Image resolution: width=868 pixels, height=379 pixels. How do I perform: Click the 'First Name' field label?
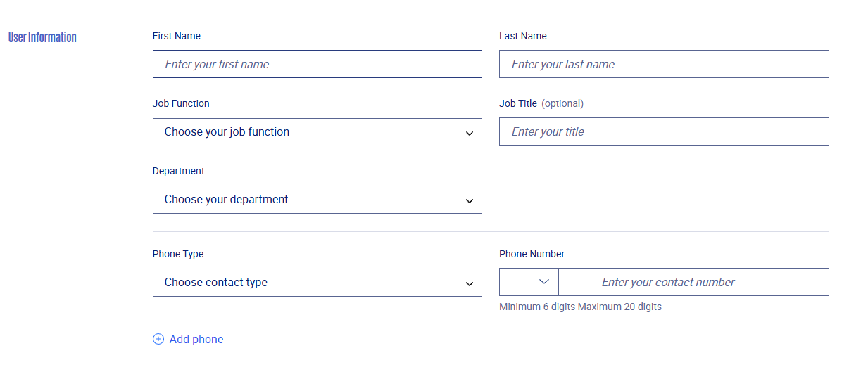[x=177, y=36]
